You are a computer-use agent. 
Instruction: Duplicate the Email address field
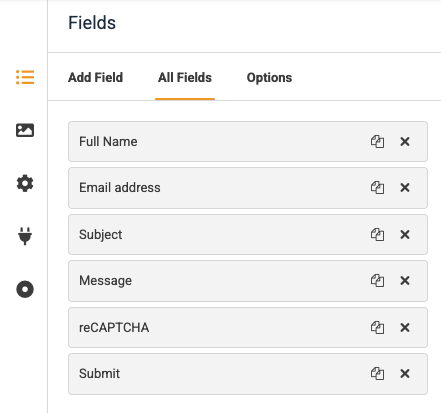coord(377,188)
